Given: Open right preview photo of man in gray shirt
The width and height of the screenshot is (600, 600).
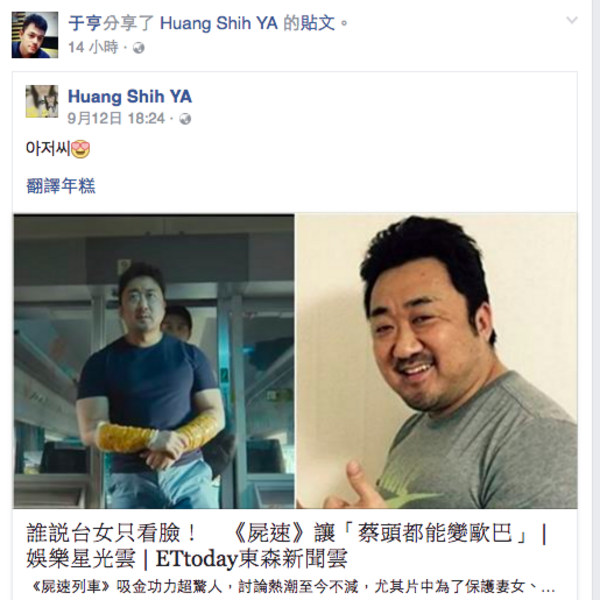Looking at the screenshot, I should coord(437,361).
